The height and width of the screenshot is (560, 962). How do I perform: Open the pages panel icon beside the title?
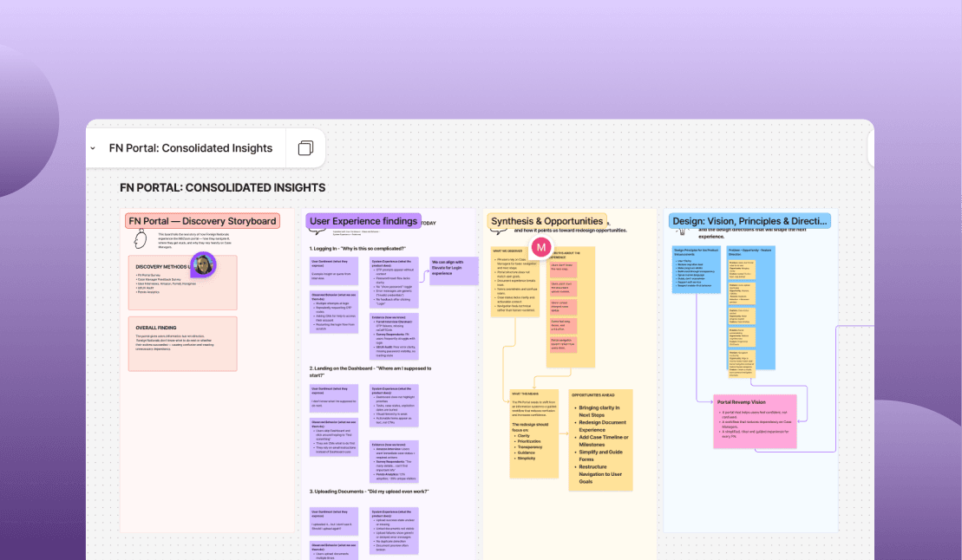pyautogui.click(x=305, y=148)
